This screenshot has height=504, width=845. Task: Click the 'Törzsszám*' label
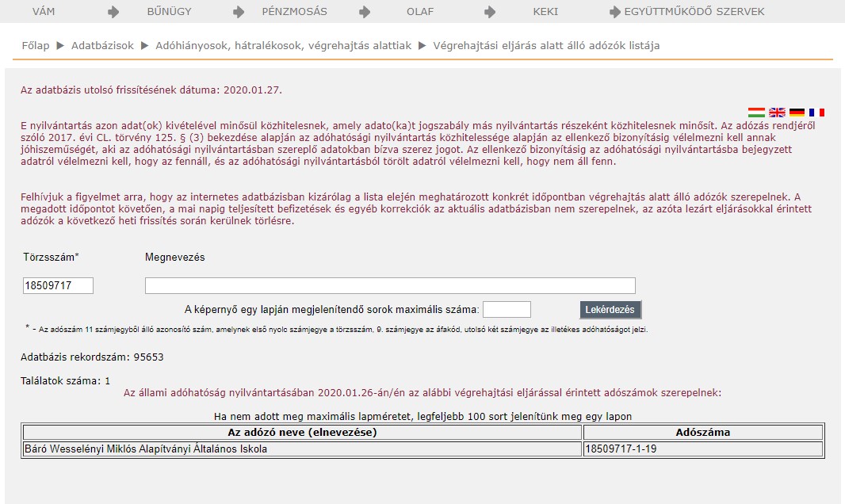point(51,258)
